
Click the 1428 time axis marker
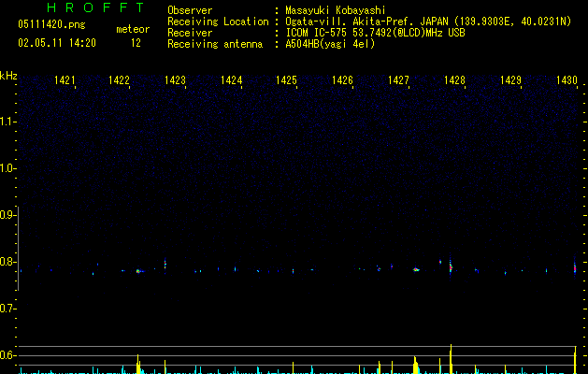[454, 80]
